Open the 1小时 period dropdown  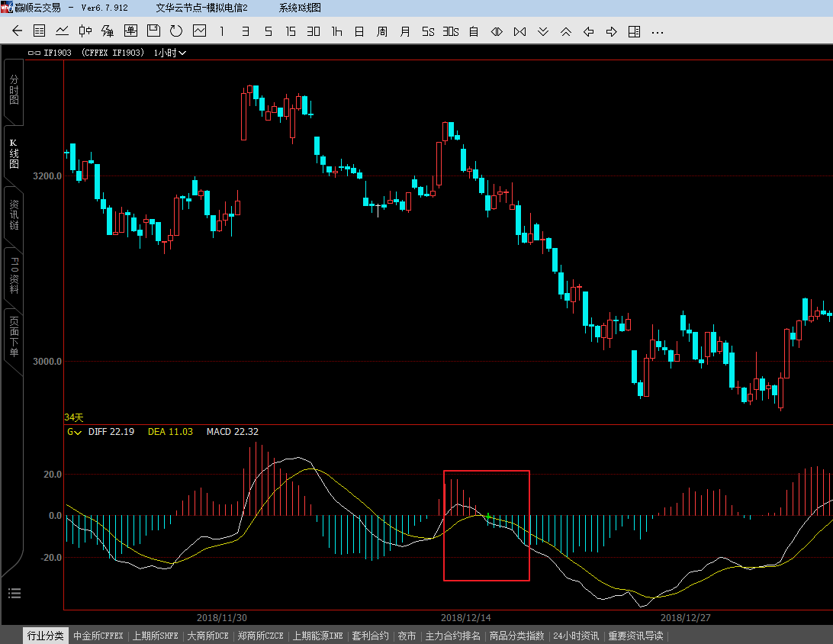(170, 53)
